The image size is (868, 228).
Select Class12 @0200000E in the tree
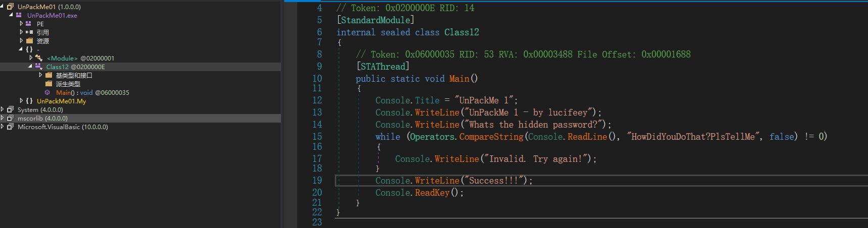click(x=76, y=67)
